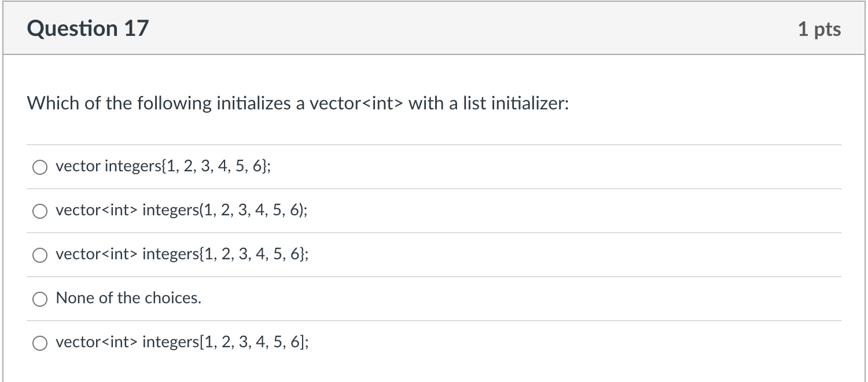Select the radio button for 'vector integers{1, 2, 3, 4, 5, 6};'

[40, 167]
